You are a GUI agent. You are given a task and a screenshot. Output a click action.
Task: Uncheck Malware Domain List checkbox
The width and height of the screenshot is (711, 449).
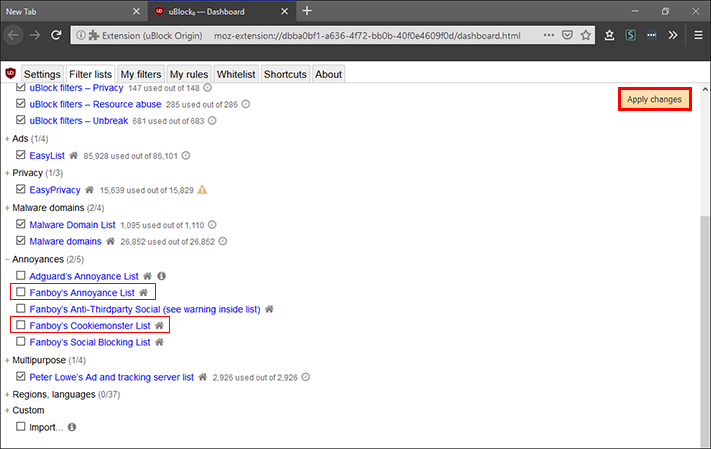tap(20, 224)
